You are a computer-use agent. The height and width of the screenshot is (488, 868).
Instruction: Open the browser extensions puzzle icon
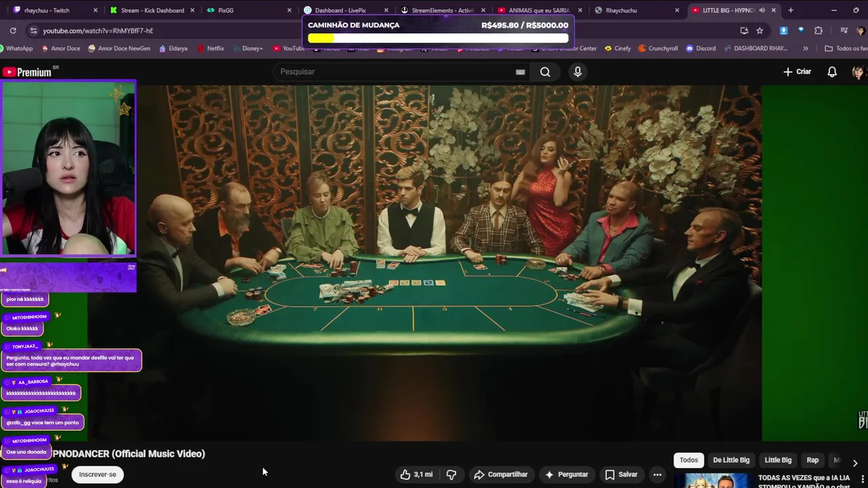coord(818,30)
